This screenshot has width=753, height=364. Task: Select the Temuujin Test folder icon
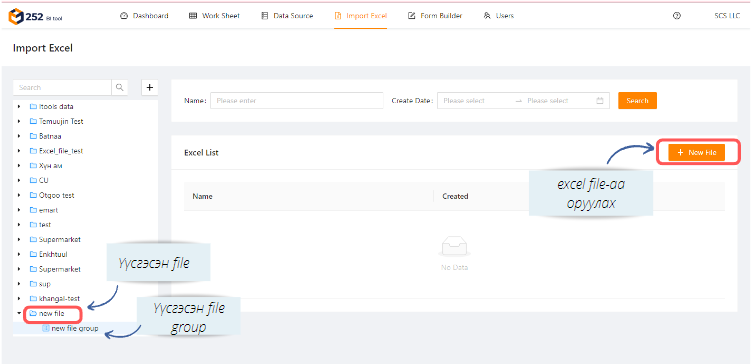[33, 121]
